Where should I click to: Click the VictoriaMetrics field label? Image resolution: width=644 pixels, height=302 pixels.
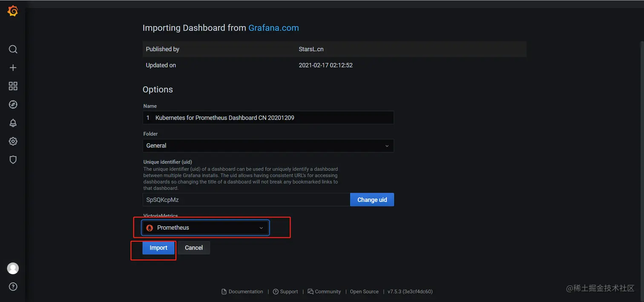click(161, 216)
